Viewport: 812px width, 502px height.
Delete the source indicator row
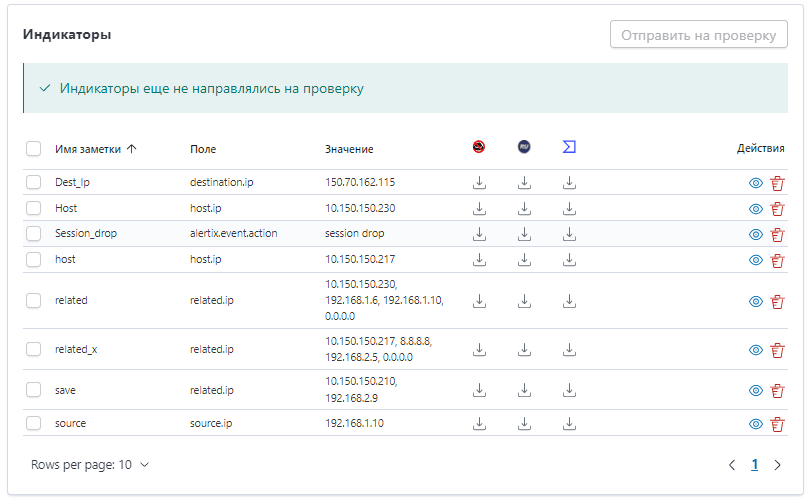tap(777, 424)
